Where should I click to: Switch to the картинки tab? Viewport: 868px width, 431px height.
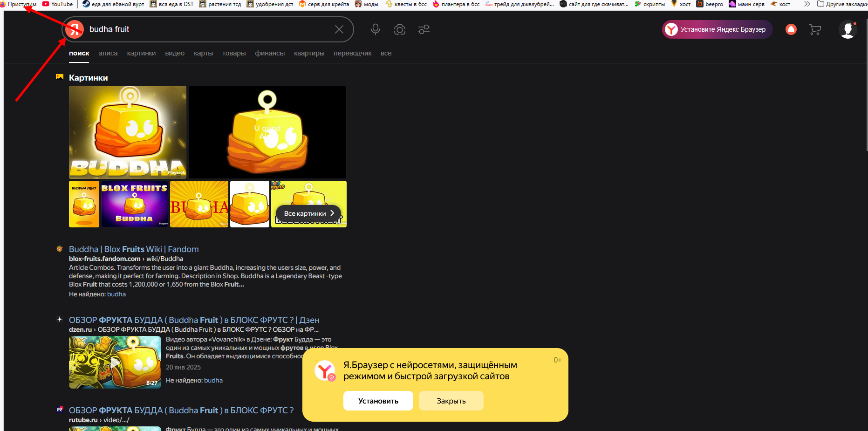pyautogui.click(x=141, y=53)
